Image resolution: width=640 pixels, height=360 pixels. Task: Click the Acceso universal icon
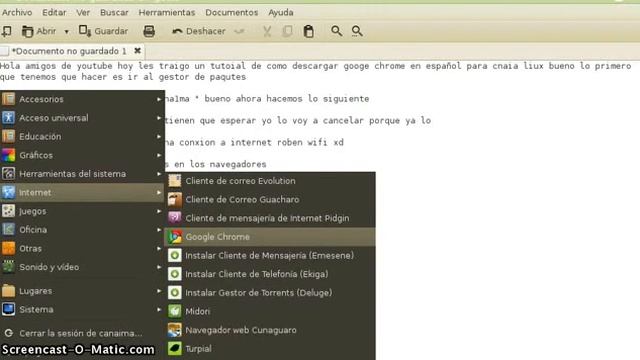click(8, 118)
